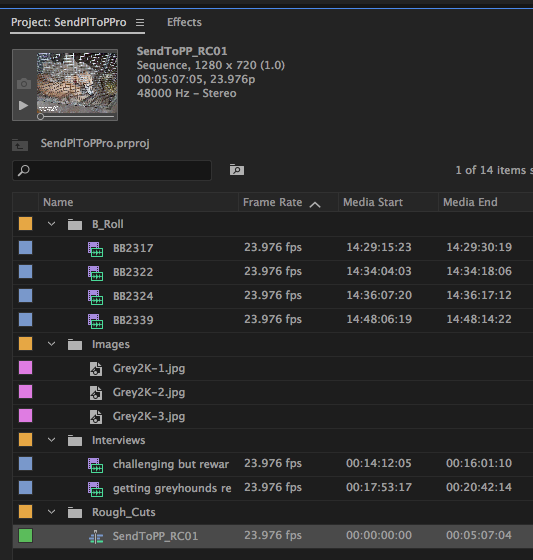Select the Project: SendPlToPPro tab
The height and width of the screenshot is (560, 533).
pos(69,22)
